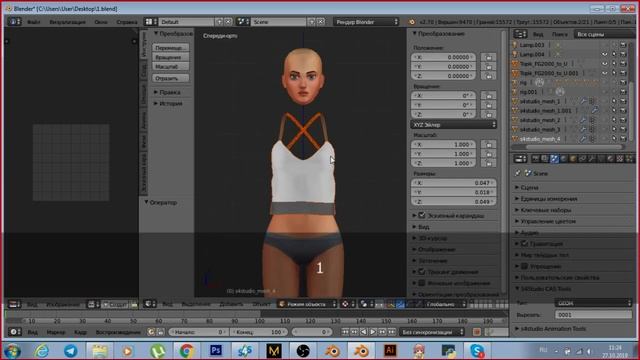
Task: Open the Справка menu
Action: pos(127,22)
